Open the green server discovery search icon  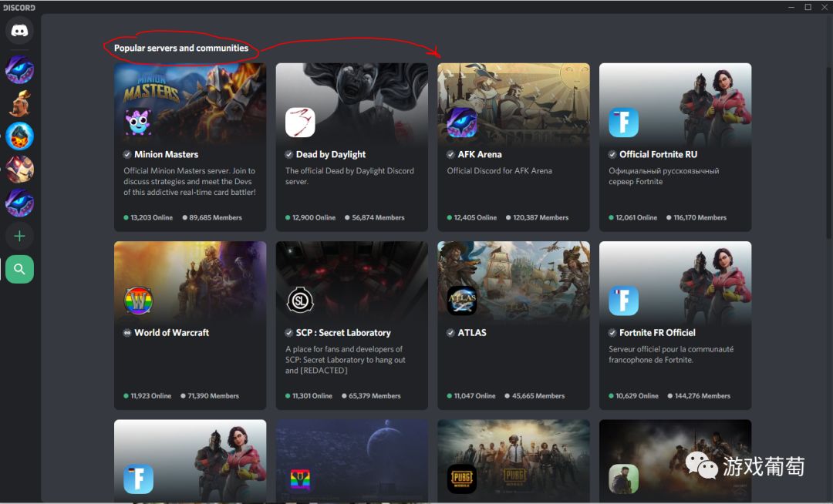[x=19, y=270]
